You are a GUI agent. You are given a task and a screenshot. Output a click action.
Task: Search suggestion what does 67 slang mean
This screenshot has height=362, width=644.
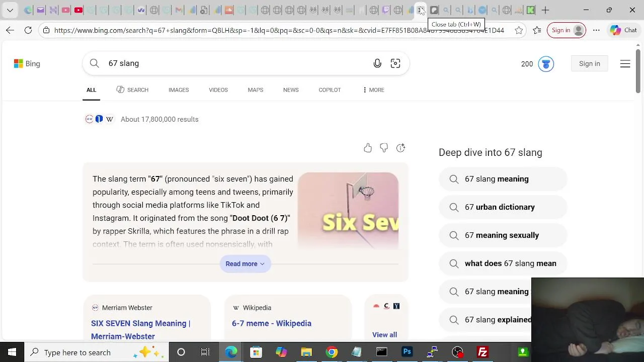[503, 263]
